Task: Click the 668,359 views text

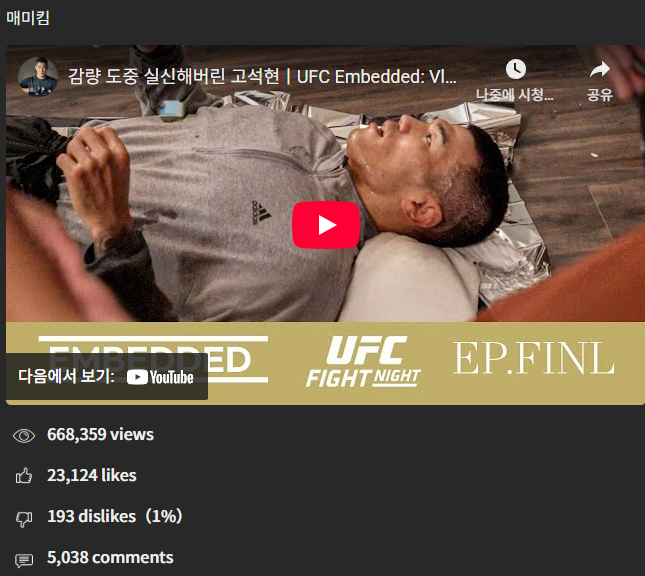Action: pos(100,434)
